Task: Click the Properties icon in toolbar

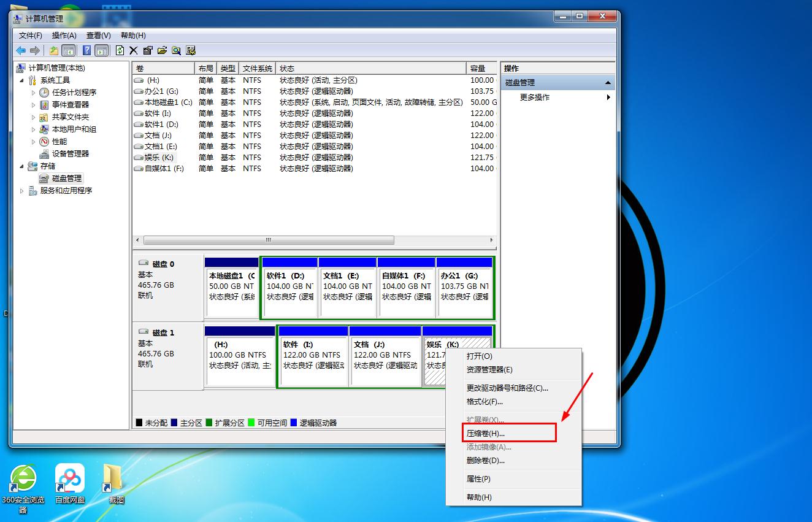Action: tap(148, 50)
